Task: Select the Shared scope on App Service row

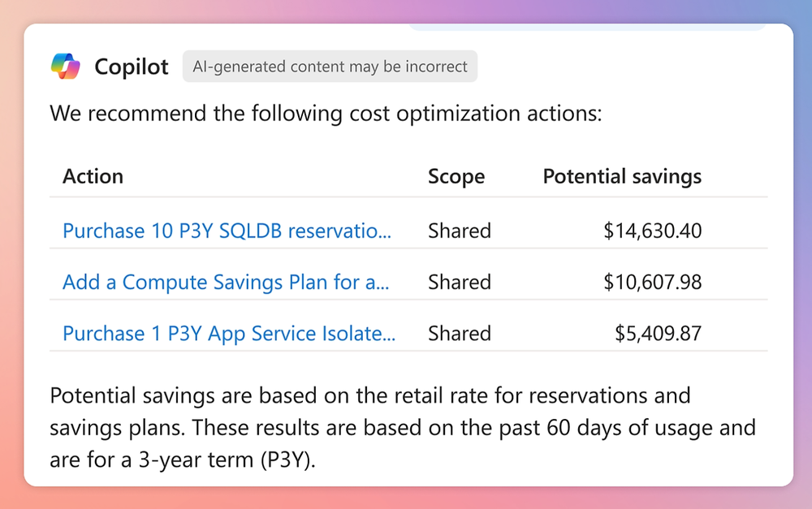Action: (x=460, y=334)
